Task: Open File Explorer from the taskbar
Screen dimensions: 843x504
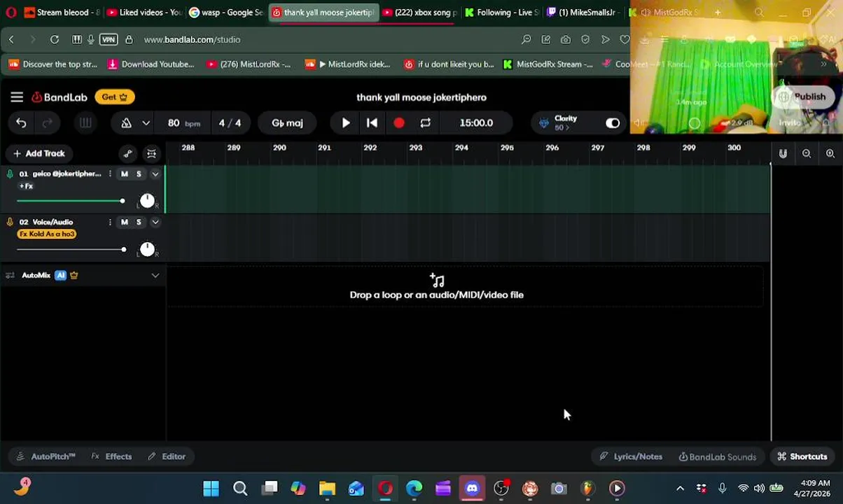Action: (327, 489)
